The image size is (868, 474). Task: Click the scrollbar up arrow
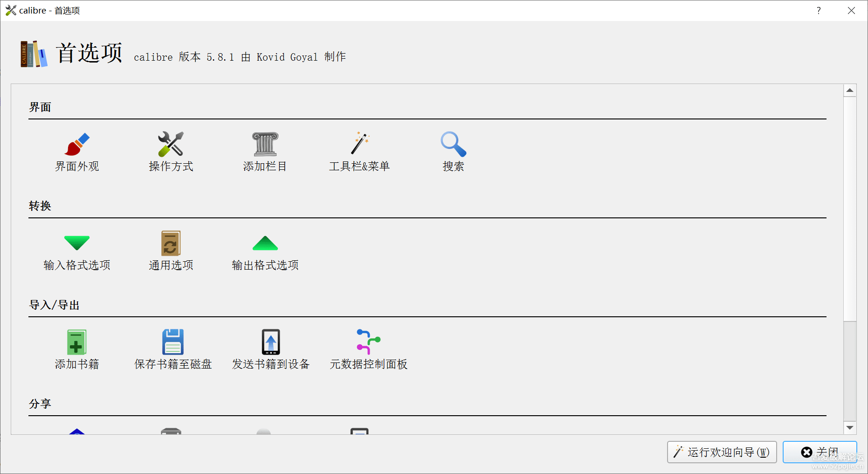coord(850,91)
